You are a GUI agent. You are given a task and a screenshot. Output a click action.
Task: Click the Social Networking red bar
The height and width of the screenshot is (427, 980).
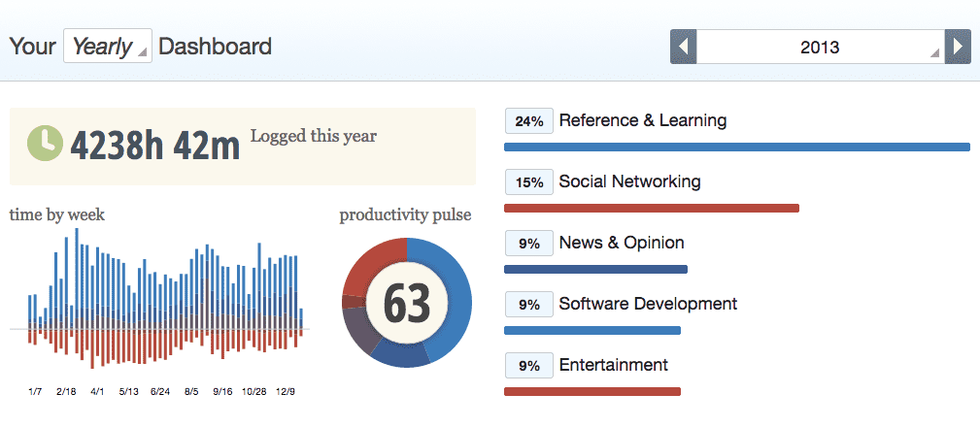point(652,208)
